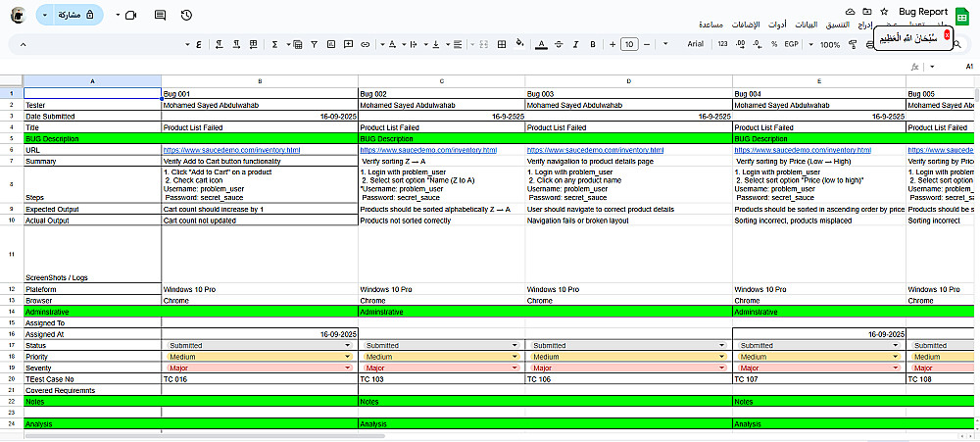
Task: Star the Bug Report document
Action: pos(884,11)
